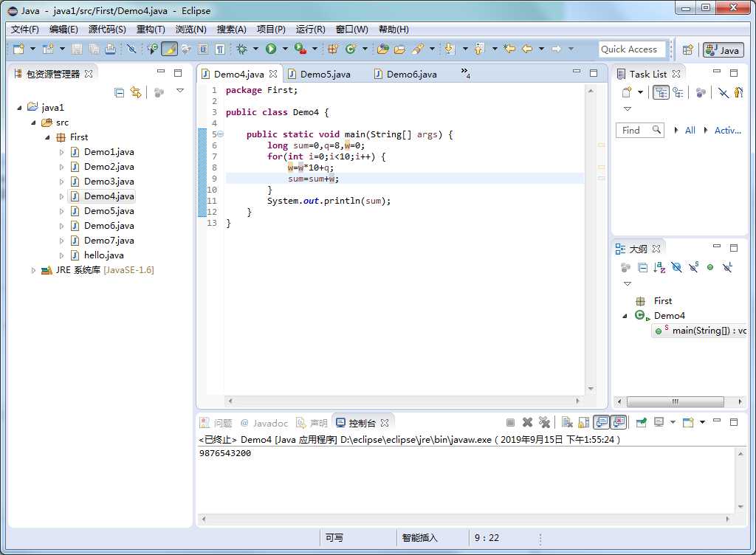
Task: Navigate Back with the left arrow icon
Action: pyautogui.click(x=527, y=49)
